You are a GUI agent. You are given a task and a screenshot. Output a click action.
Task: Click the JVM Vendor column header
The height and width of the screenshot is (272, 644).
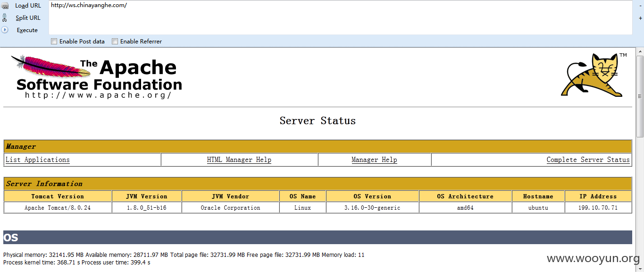coord(230,196)
